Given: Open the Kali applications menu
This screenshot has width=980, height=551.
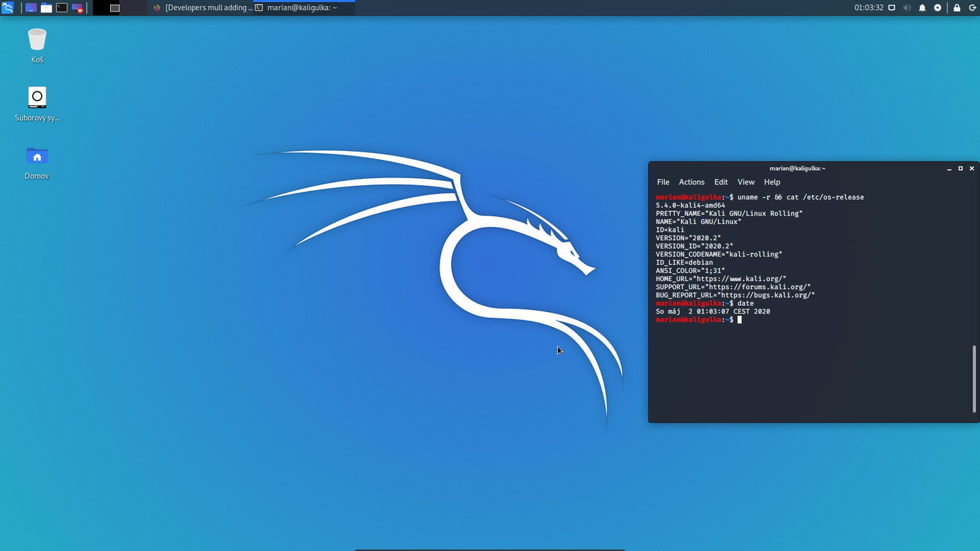Looking at the screenshot, I should point(7,7).
